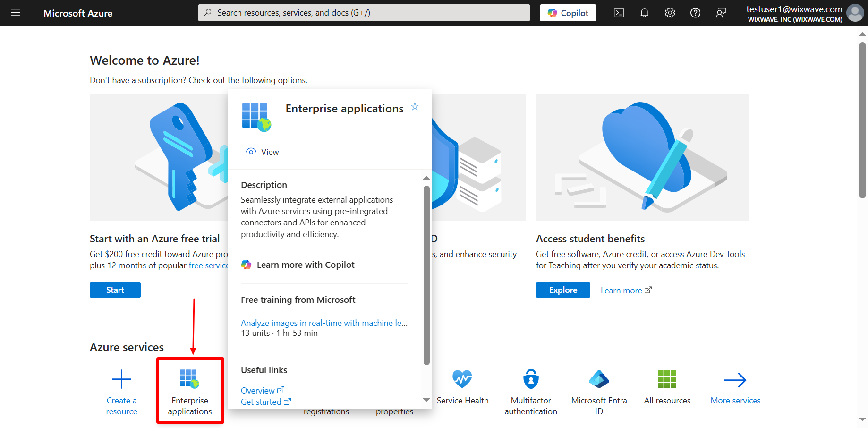Click the 'Free training from Microsoft' heading
The image size is (868, 428).
pyautogui.click(x=298, y=300)
